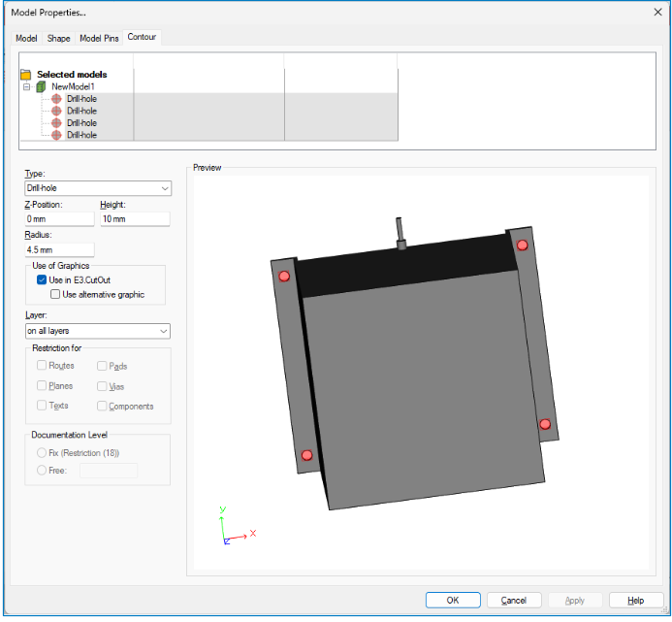Select the NewModel1 tree item

[73, 87]
